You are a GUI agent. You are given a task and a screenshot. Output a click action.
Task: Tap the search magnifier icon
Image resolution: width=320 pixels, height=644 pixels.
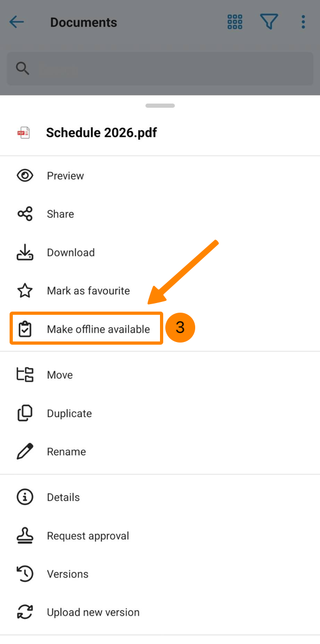click(22, 68)
